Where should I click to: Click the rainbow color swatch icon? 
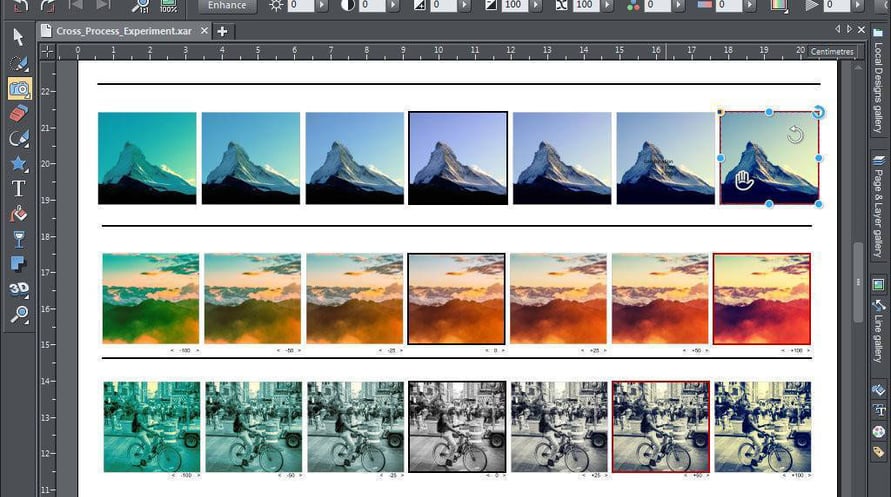pos(778,6)
